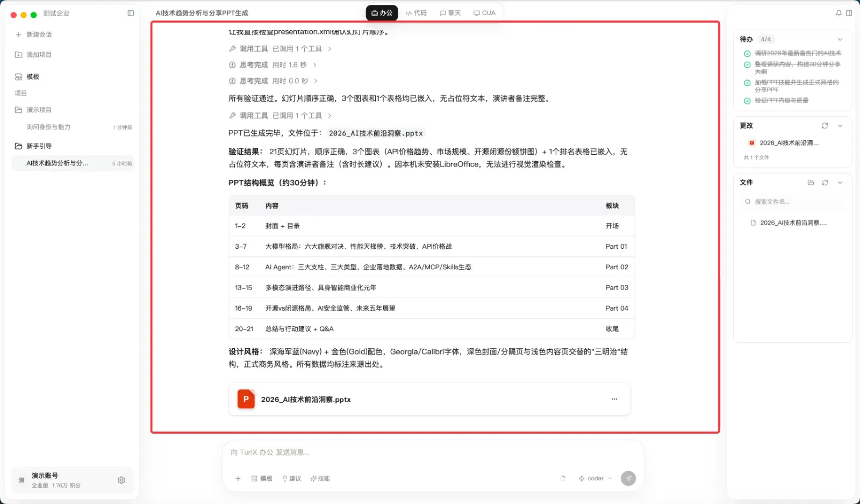Click the orange PowerPoint icon on the file card
Image resolution: width=860 pixels, height=504 pixels.
246,399
